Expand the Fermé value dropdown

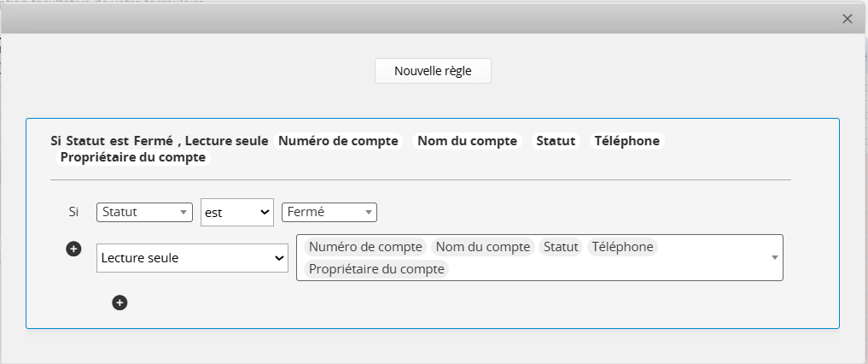(329, 212)
